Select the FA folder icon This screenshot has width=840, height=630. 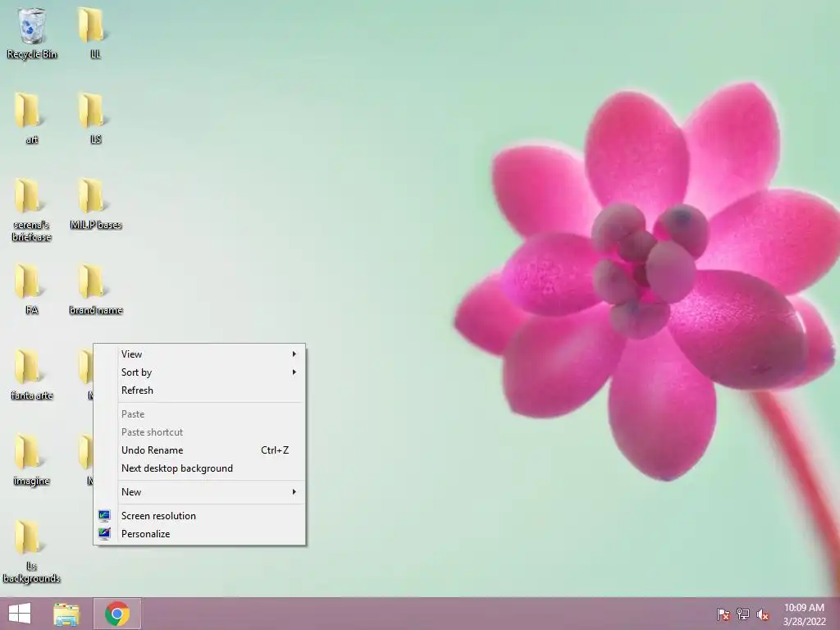(32, 289)
